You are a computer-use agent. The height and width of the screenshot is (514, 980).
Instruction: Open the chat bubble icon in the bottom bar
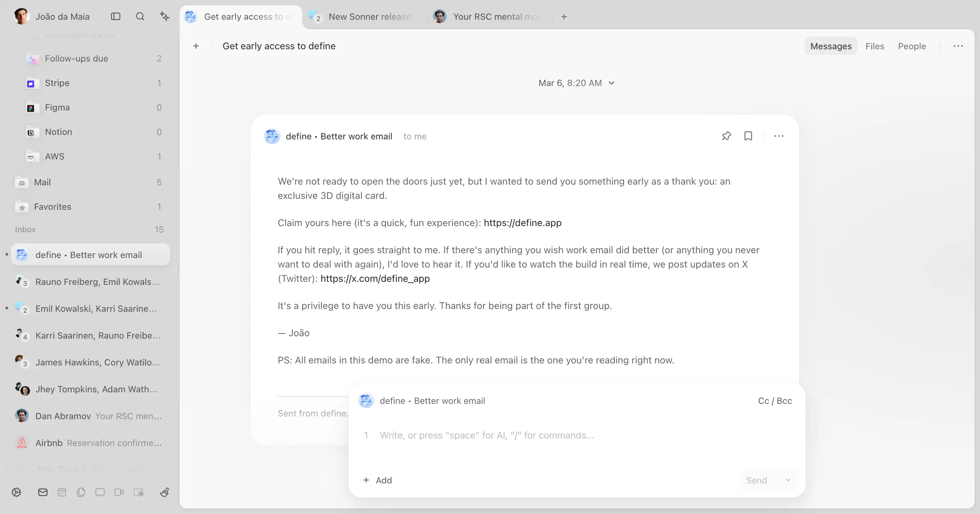coord(100,492)
